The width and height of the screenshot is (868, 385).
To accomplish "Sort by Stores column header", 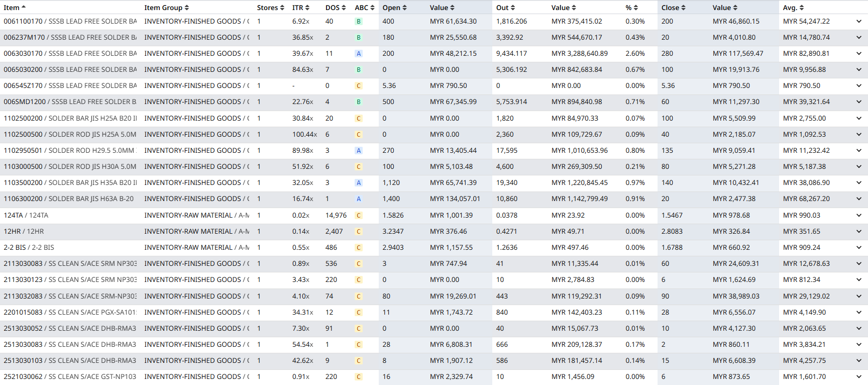I will pos(270,8).
